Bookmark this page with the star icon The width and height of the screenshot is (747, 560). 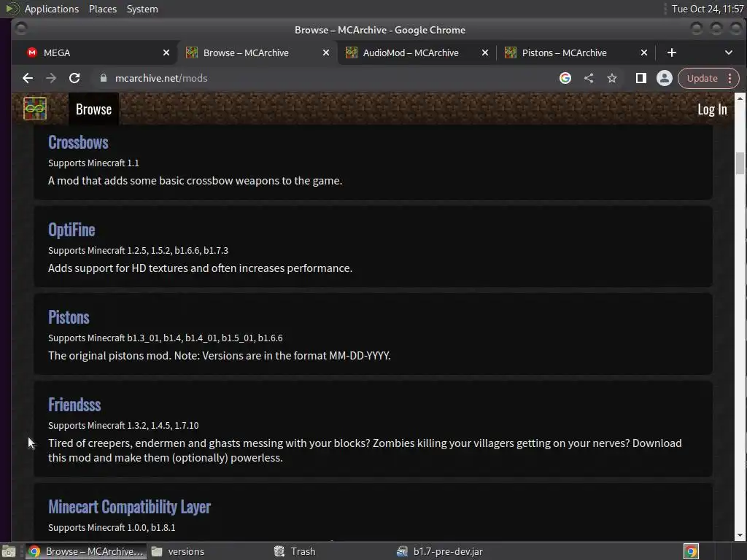coord(612,78)
